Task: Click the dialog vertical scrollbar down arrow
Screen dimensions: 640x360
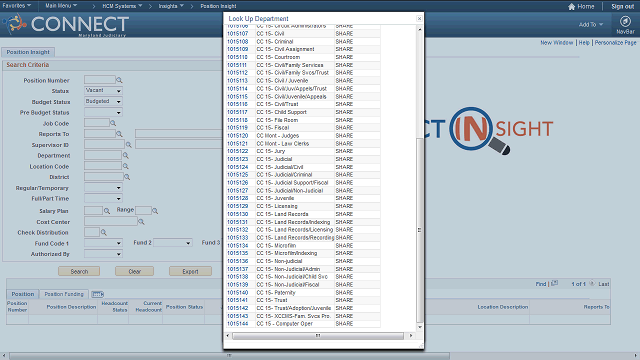Action: pos(419,327)
